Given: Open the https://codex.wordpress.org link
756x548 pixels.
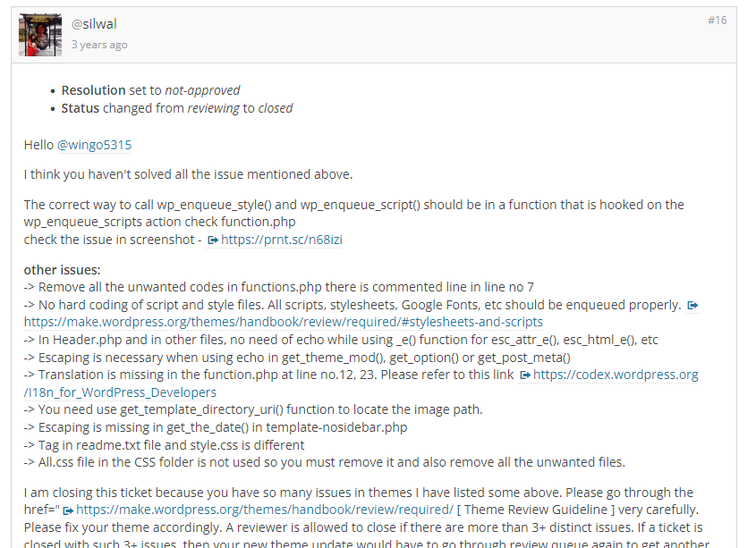Looking at the screenshot, I should 616,375.
